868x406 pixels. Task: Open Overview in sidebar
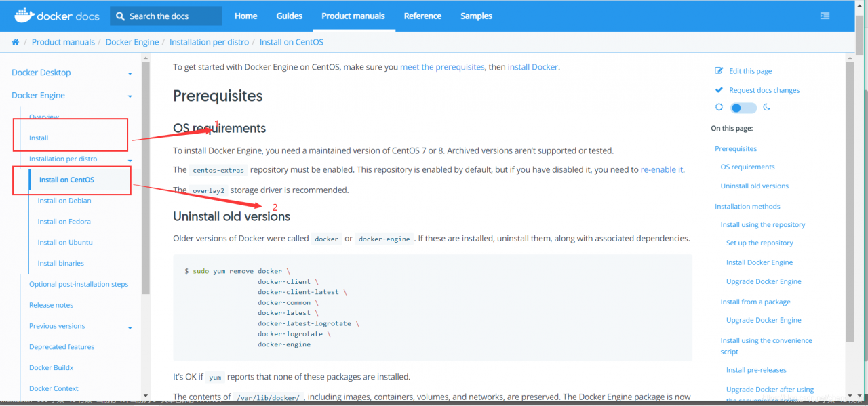tap(44, 117)
